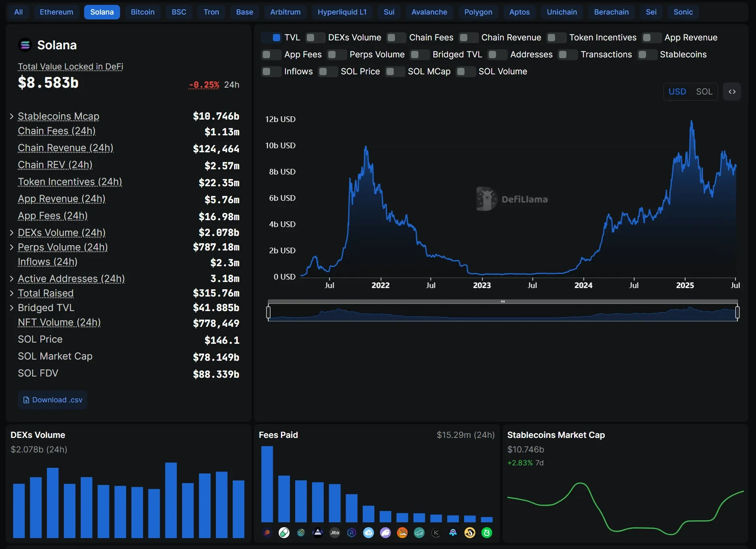Click the Token Incentives (24h) label
Screen dimensions: 756x549
click(x=70, y=182)
